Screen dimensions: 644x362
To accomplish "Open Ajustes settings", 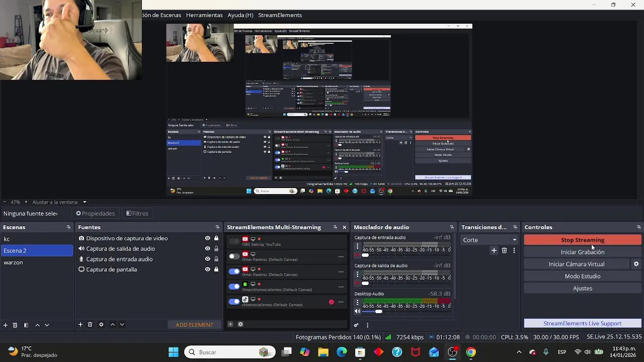I will (x=583, y=288).
